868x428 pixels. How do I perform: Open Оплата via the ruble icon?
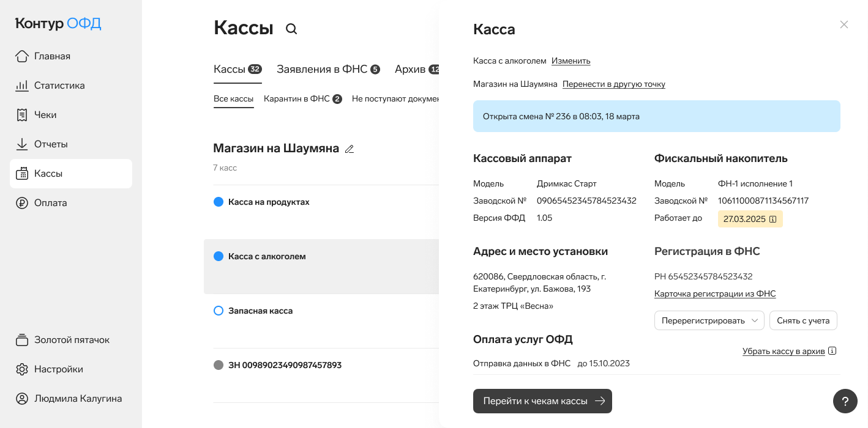point(22,203)
